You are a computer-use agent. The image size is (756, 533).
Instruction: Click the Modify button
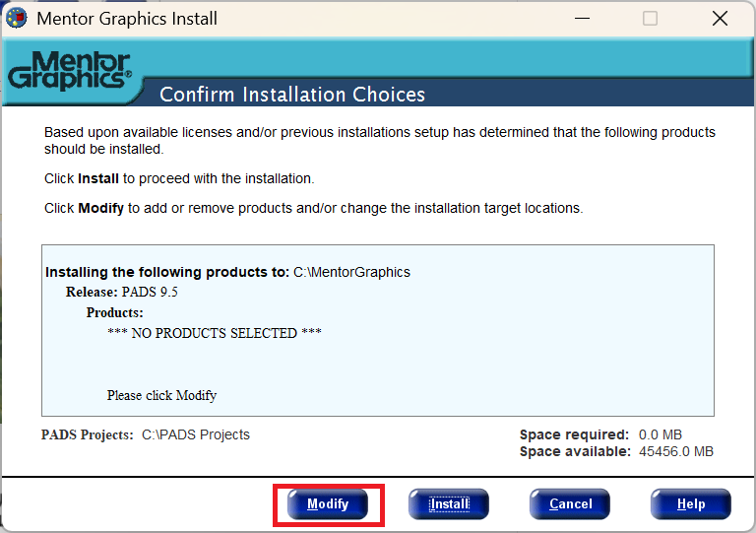coord(328,504)
